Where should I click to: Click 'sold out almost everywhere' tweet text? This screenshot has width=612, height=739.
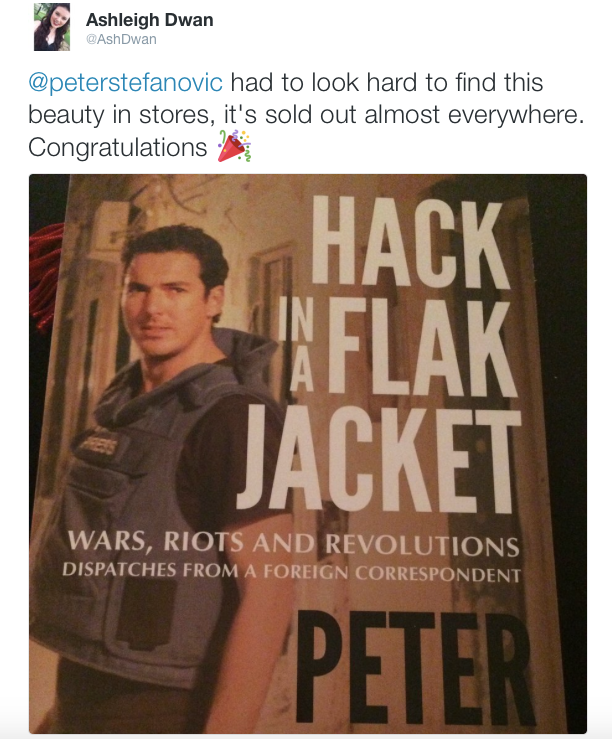point(424,115)
